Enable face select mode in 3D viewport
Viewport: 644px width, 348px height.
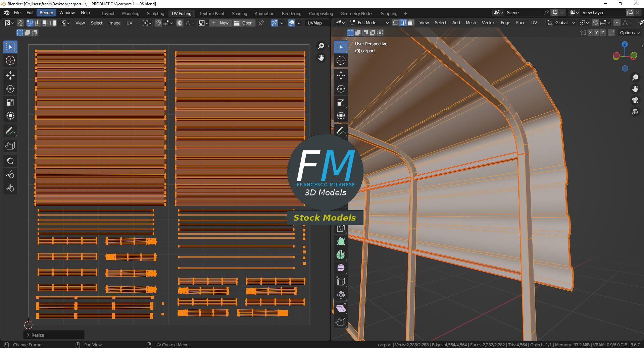(x=411, y=22)
